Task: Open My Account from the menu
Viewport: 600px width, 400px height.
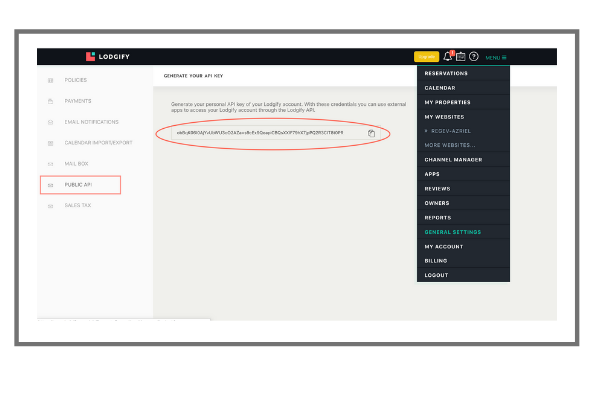Action: (463, 247)
